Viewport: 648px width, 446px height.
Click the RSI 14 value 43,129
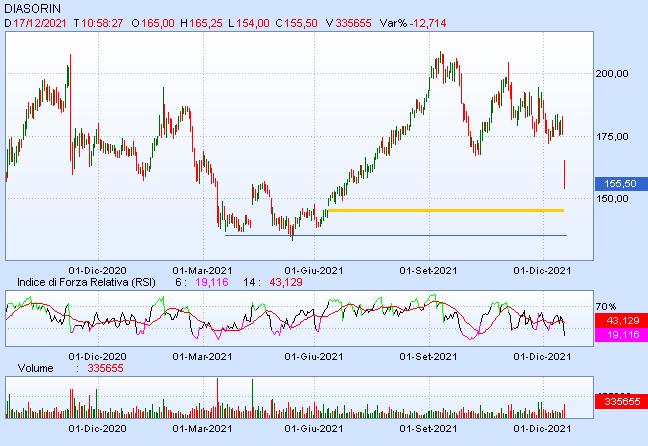(286, 282)
